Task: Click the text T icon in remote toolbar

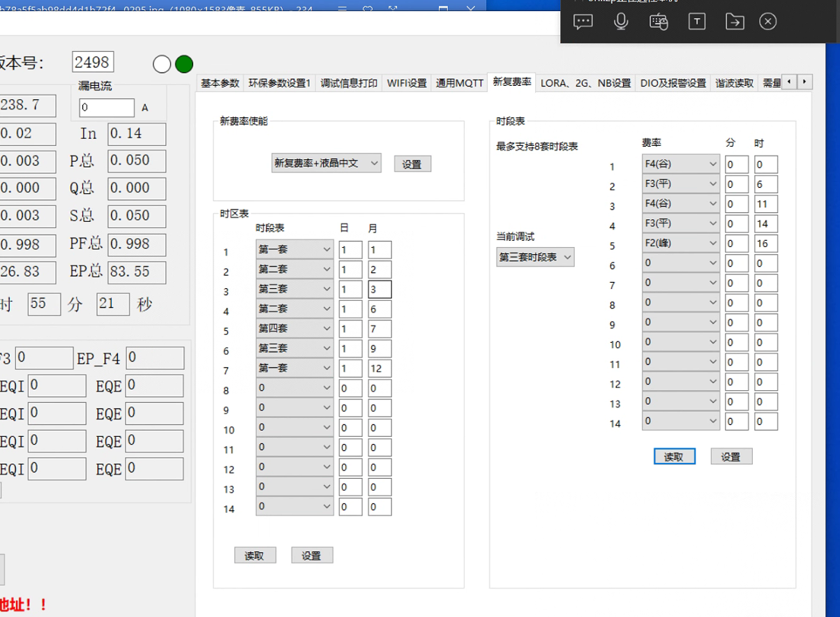Action: 696,22
